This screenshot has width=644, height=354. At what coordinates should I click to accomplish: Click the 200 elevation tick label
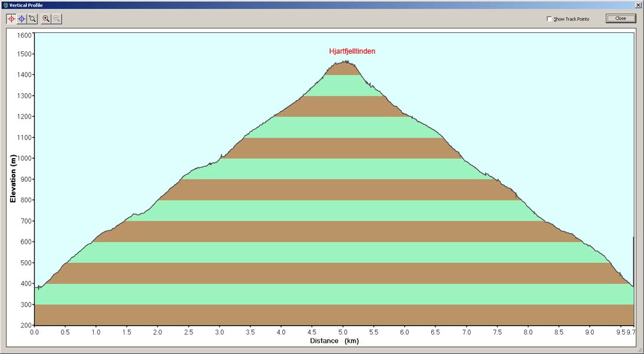26,325
